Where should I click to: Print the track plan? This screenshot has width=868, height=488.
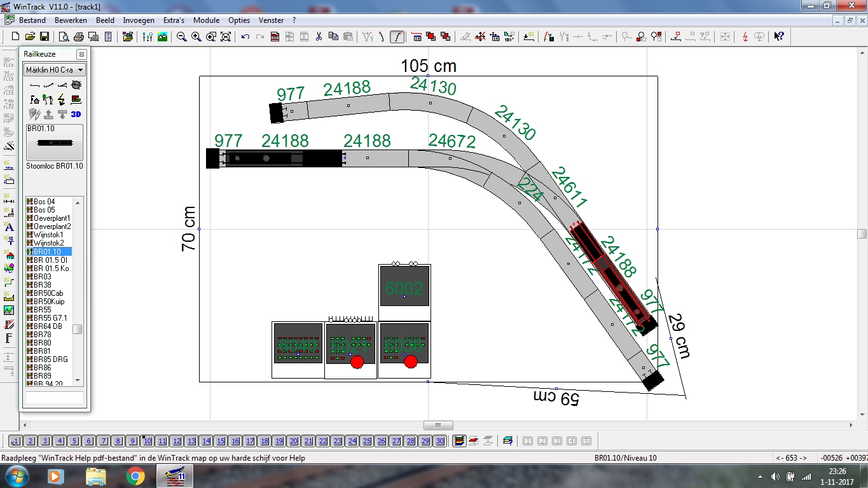coord(79,37)
